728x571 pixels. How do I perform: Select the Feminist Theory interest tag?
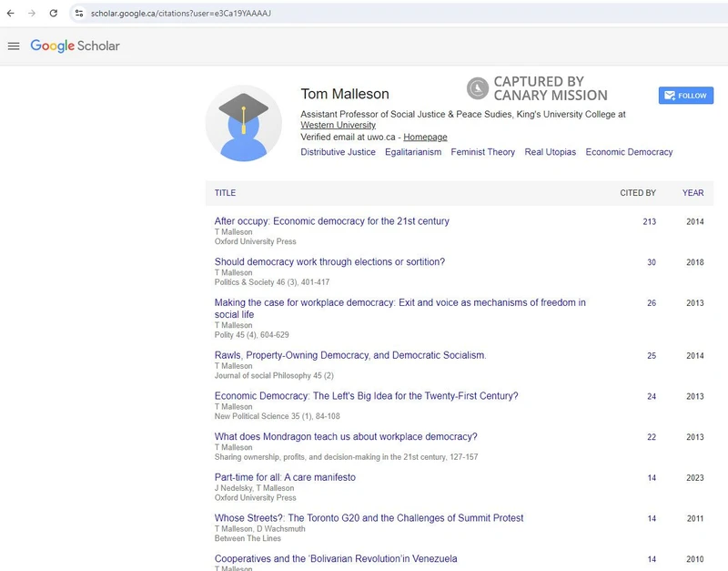tap(483, 152)
